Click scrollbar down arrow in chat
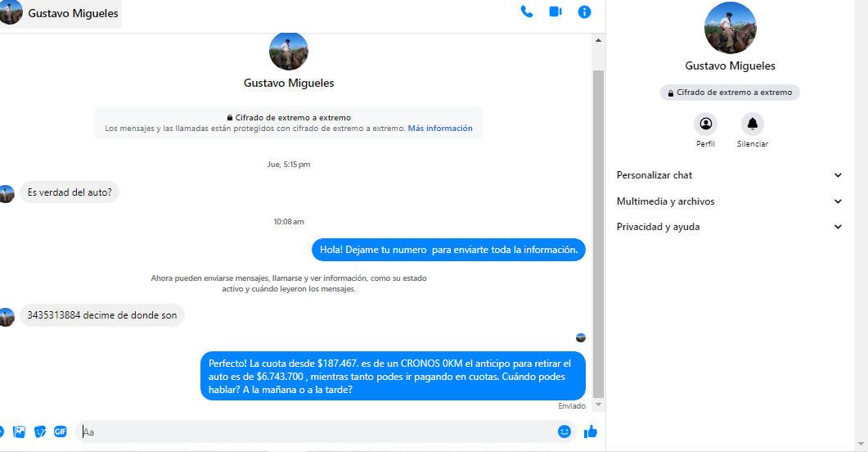Screen dimensions: 868x452 pos(598,405)
